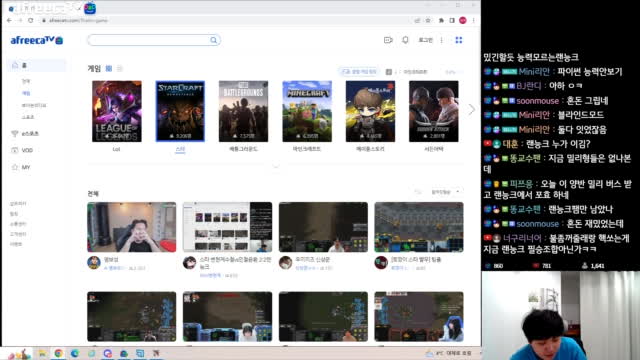Click the streamer avatar of third broadcast
The height and width of the screenshot is (360, 640).
point(285,262)
